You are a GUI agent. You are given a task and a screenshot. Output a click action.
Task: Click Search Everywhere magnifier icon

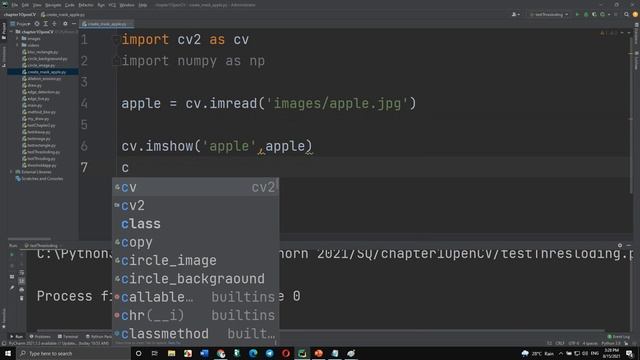pyautogui.click(x=627, y=15)
